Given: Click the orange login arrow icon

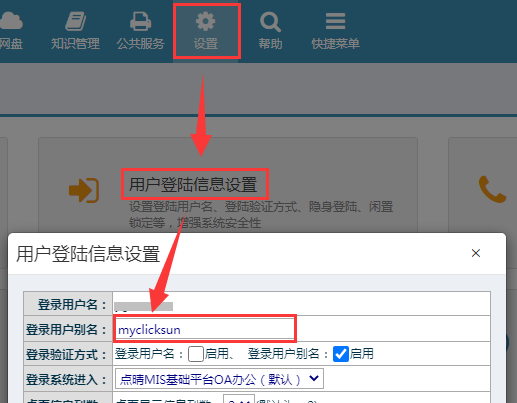Looking at the screenshot, I should coord(84,190).
